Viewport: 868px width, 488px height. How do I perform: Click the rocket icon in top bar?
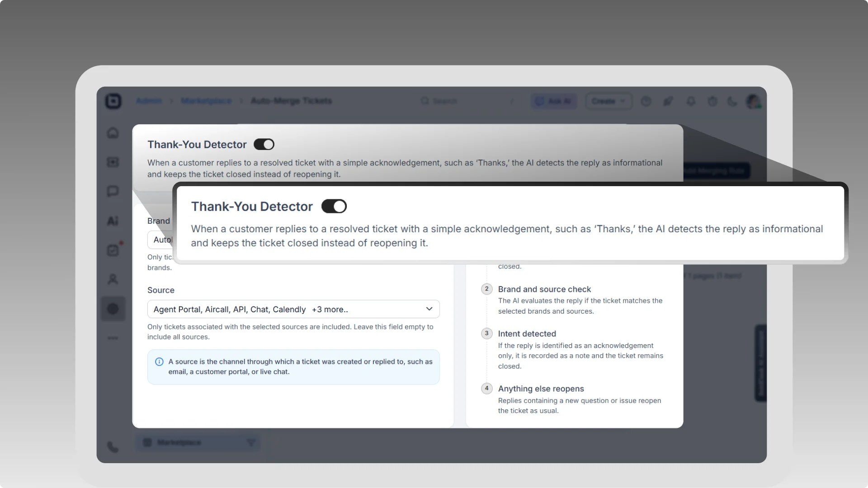668,101
